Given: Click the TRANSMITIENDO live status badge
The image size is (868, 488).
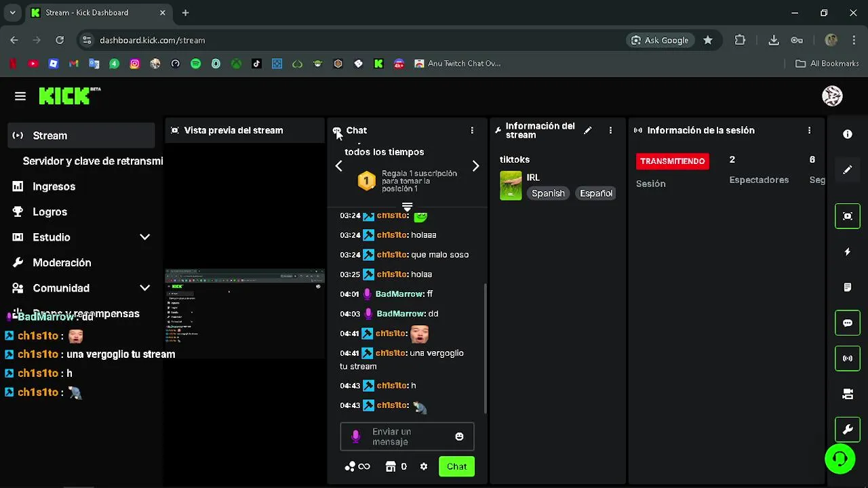Looking at the screenshot, I should [673, 161].
